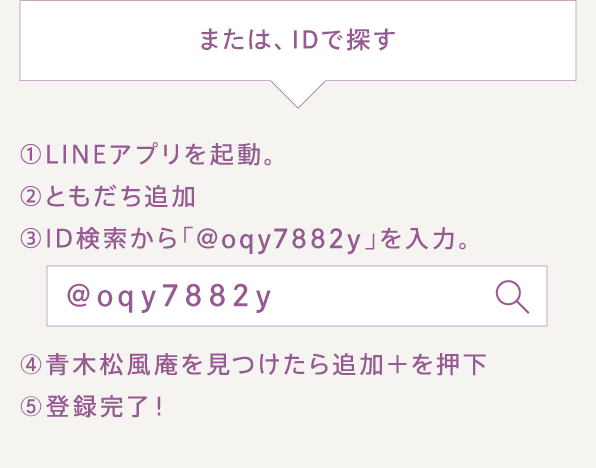The height and width of the screenshot is (468, 596).
Task: Select the 青木松風庵 name in step four
Action: click(x=112, y=365)
